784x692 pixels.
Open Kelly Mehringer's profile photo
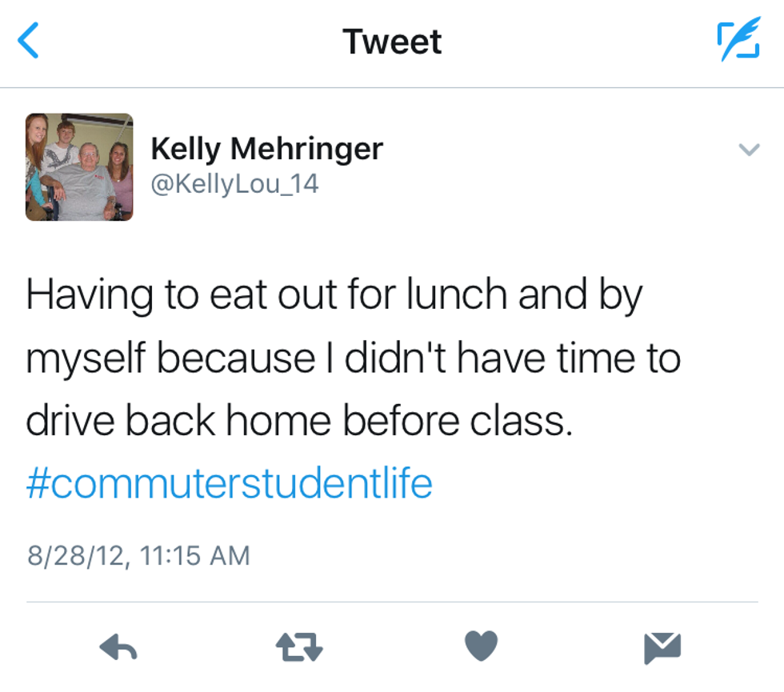coord(79,167)
